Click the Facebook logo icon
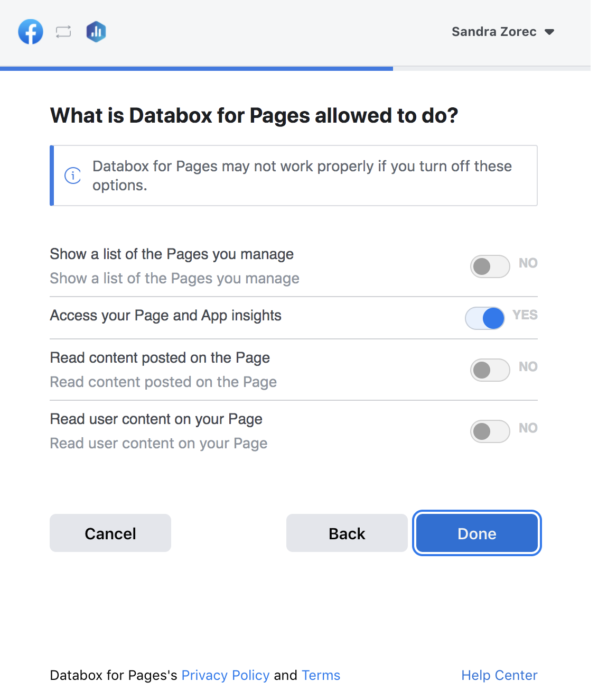Viewport: 598px width, 700px height. point(31,32)
